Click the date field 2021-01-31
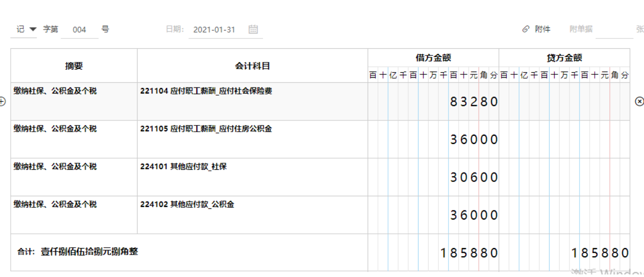The width and height of the screenshot is (644, 277). coord(215,29)
